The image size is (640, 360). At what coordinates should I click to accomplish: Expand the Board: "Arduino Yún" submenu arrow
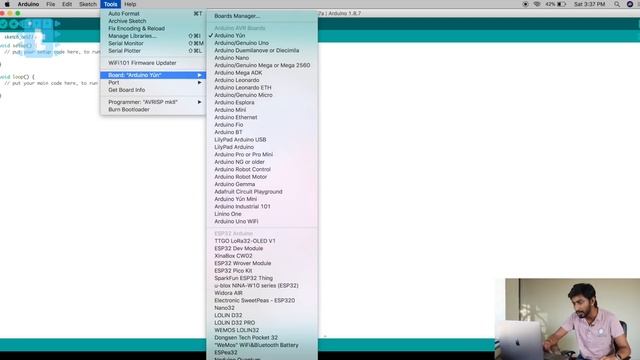[x=200, y=75]
